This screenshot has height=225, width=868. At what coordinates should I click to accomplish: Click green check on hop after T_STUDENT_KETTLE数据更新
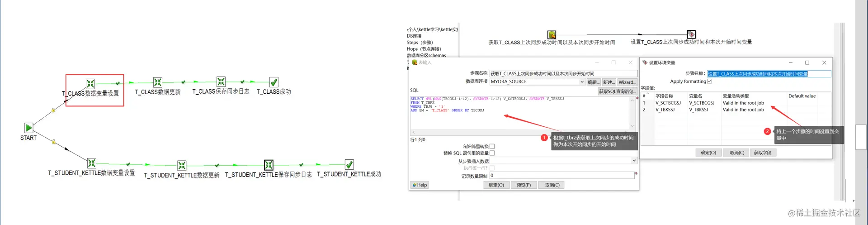pyautogui.click(x=217, y=165)
